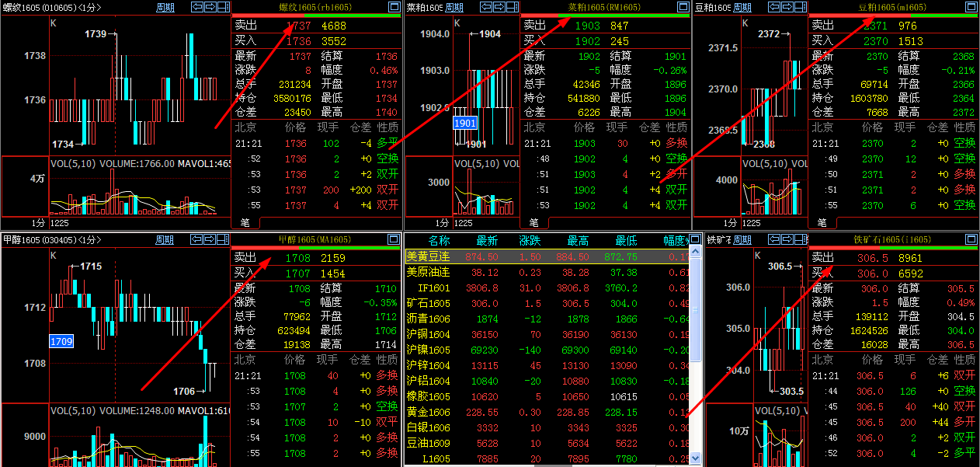The height and width of the screenshot is (467, 980).
Task: Click maximize icon on 螺纹1605(rb1605) title bar
Action: [x=393, y=6]
